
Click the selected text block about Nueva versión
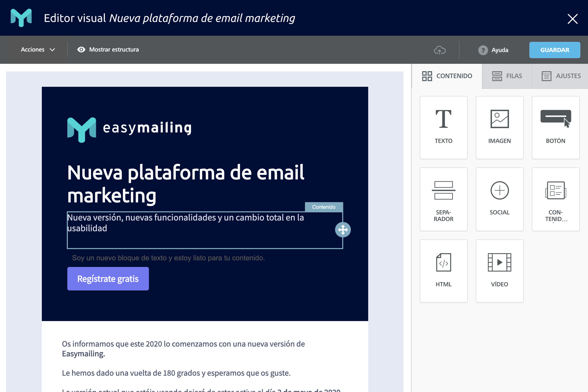[x=205, y=230]
